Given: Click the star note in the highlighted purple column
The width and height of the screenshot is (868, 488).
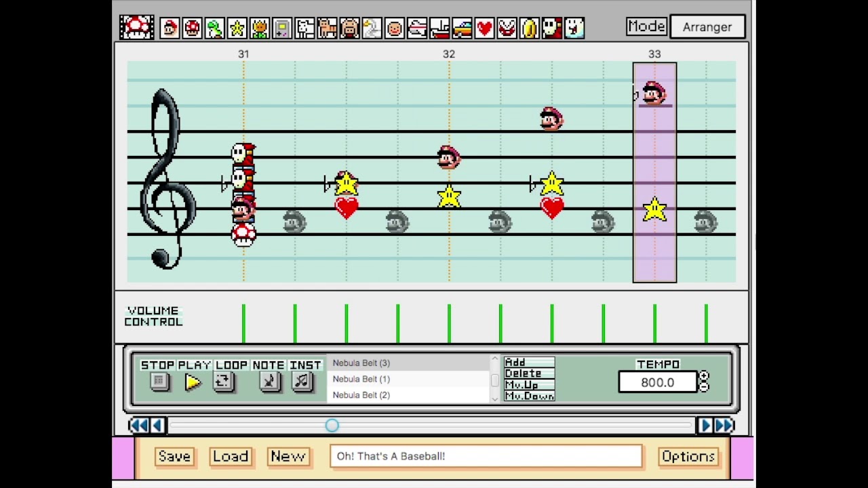Looking at the screenshot, I should coord(654,209).
